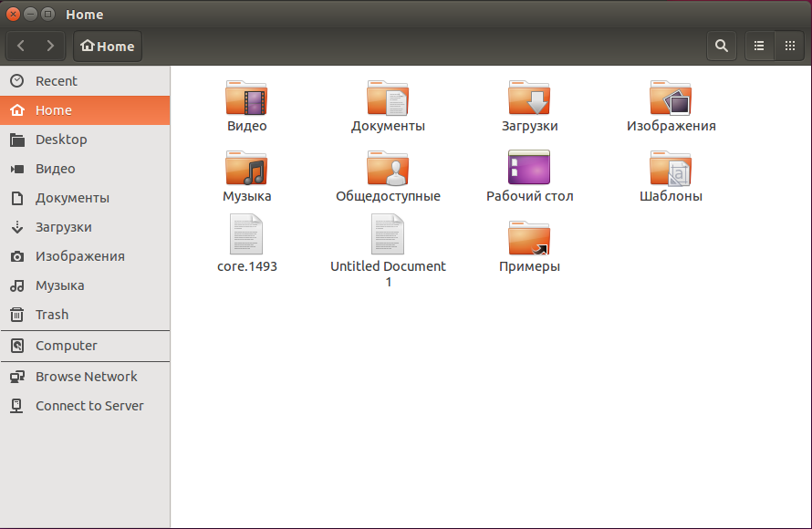Click the network icon beside Browse Network
Image resolution: width=812 pixels, height=529 pixels.
pyautogui.click(x=17, y=377)
